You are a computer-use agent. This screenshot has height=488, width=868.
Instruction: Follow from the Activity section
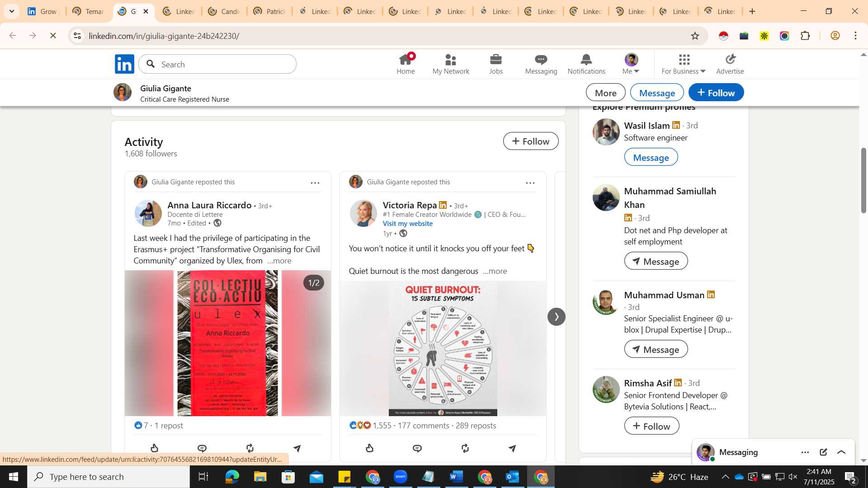[531, 141]
